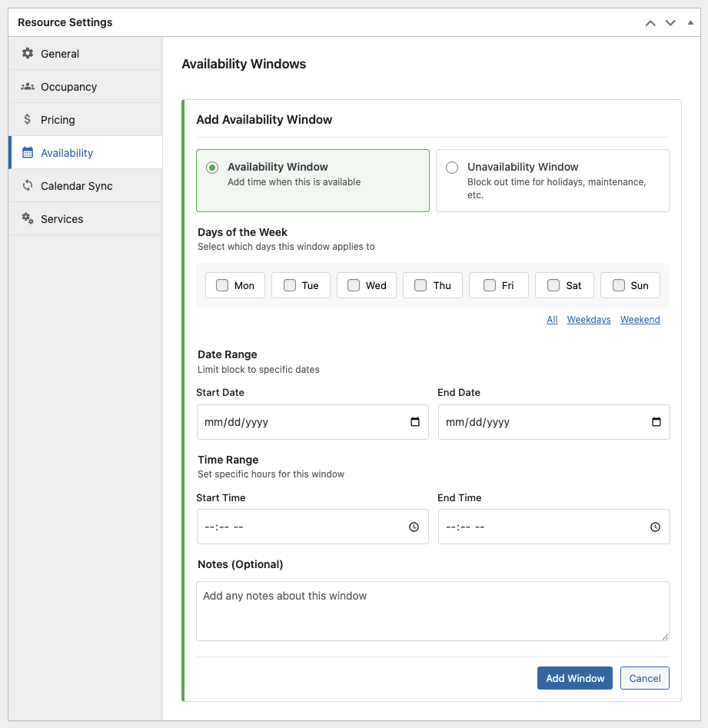Move Resource Settings panel up with arrow
708x728 pixels.
point(650,23)
